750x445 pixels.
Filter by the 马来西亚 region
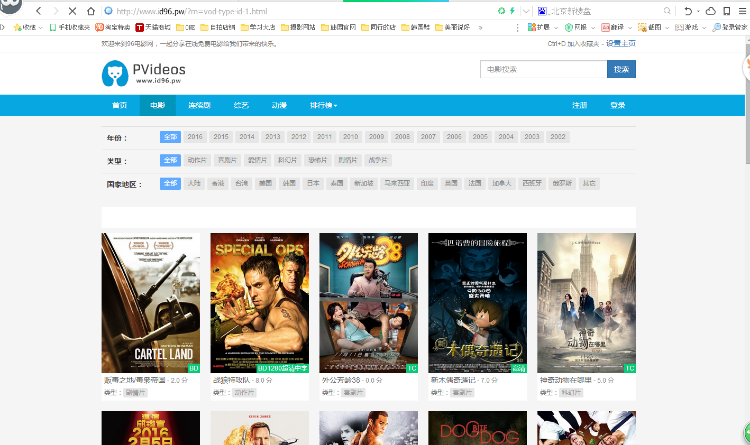pyautogui.click(x=397, y=183)
